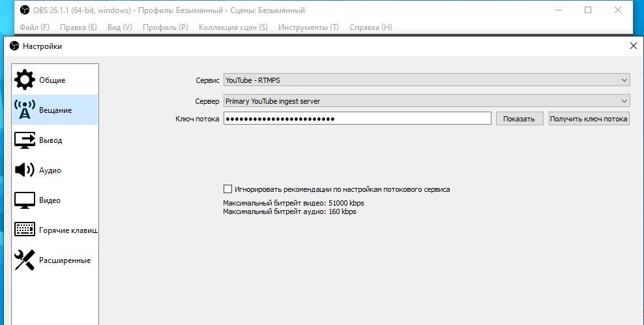
Task: Open the Файл (F) menu
Action: (35, 27)
